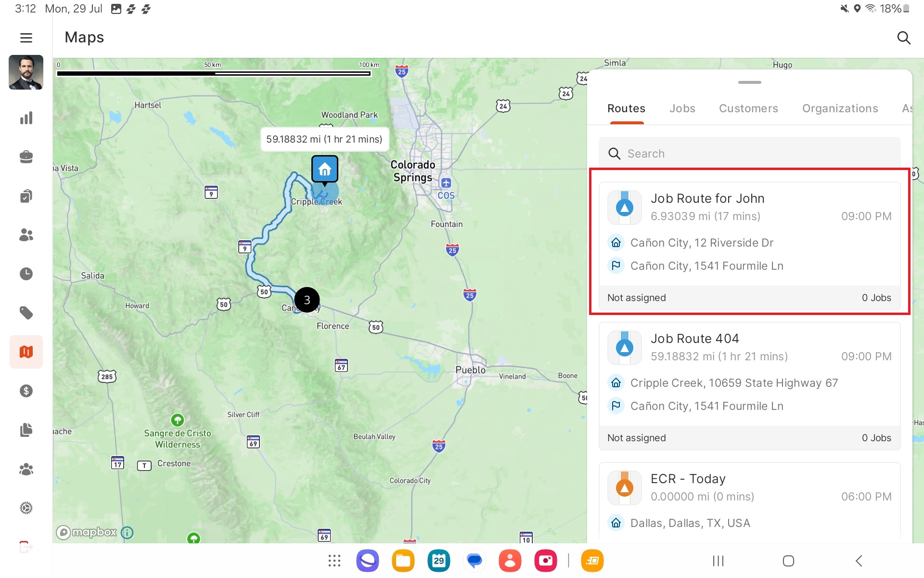
Task: Open the hamburger navigation menu
Action: click(x=26, y=38)
